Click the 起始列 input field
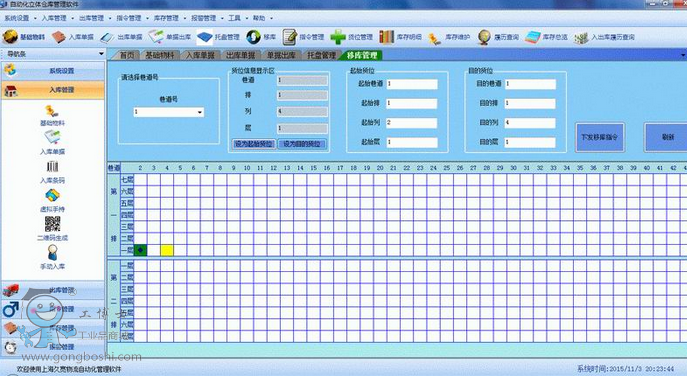The image size is (687, 376). (x=411, y=123)
